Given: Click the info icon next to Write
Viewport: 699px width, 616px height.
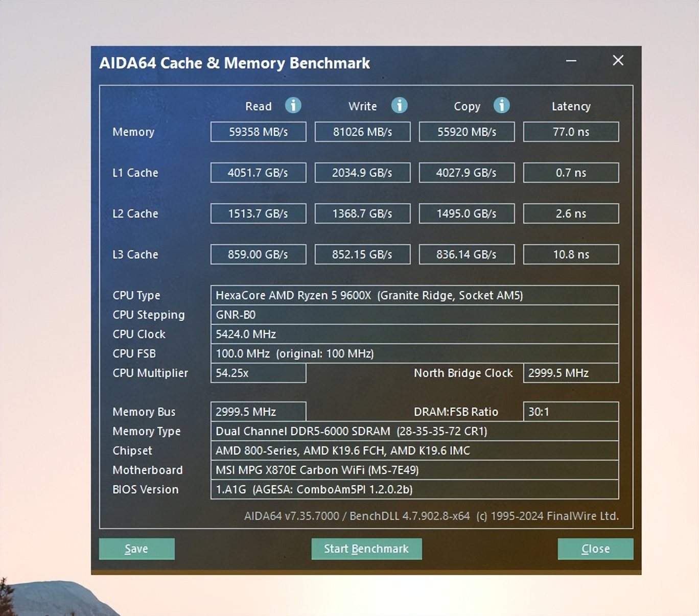Looking at the screenshot, I should (400, 106).
